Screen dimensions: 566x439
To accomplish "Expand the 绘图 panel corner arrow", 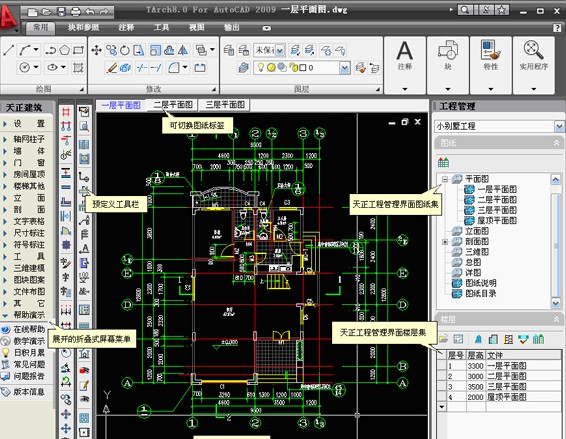I will pos(82,89).
